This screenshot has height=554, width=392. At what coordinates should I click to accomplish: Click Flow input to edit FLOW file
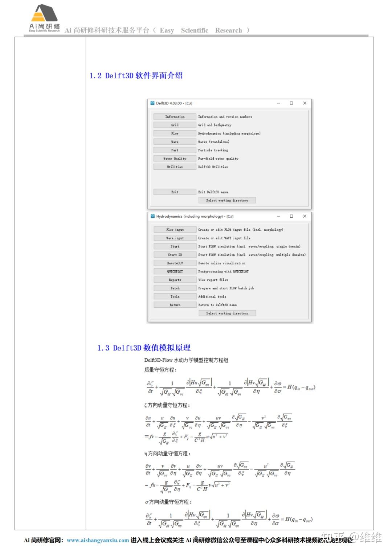pyautogui.click(x=175, y=230)
